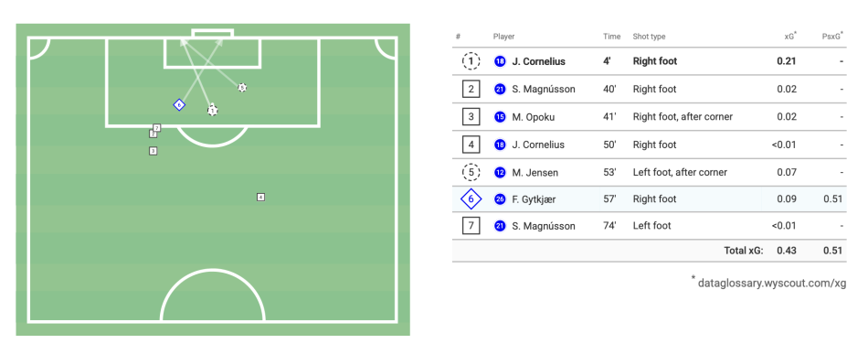This screenshot has width=868, height=354.
Task: Click jersey badge 15 beside M. Opoku
Action: click(500, 117)
